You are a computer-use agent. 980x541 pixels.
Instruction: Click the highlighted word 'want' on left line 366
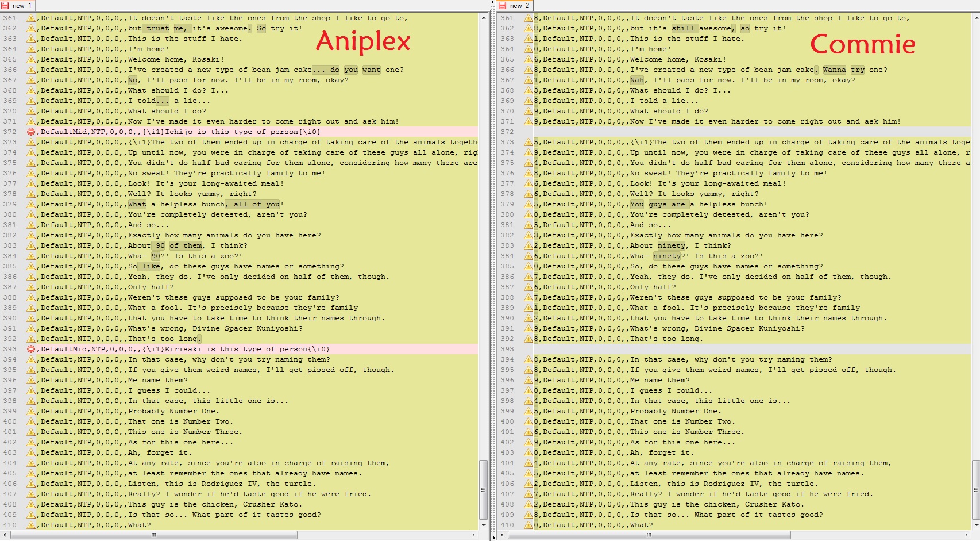(x=372, y=70)
